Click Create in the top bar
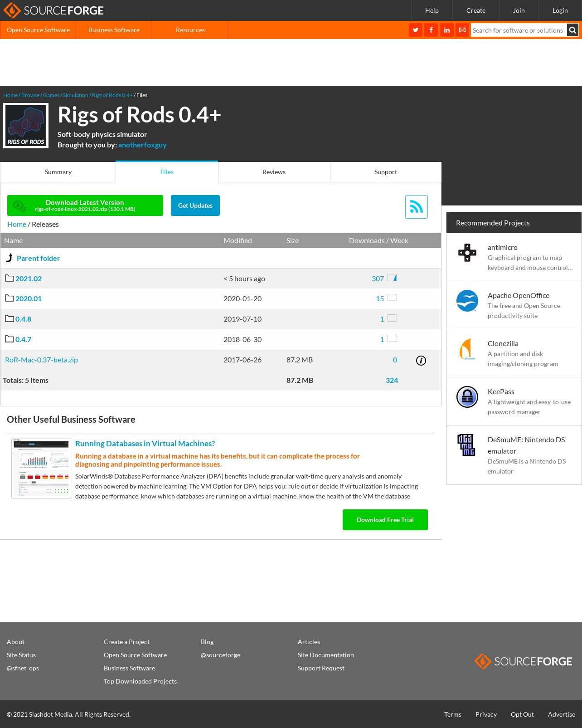 pyautogui.click(x=476, y=10)
